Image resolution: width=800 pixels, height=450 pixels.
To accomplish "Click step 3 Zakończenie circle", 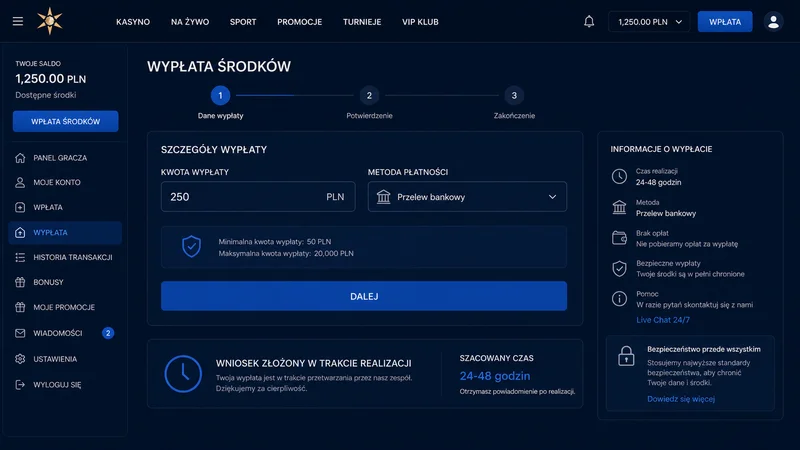I will pyautogui.click(x=514, y=95).
